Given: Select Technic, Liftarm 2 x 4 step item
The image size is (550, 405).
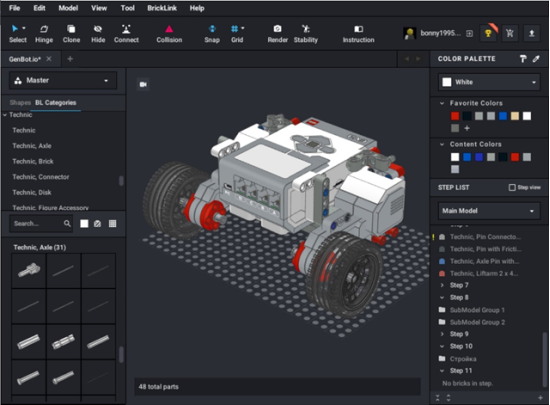Looking at the screenshot, I should coord(483,274).
